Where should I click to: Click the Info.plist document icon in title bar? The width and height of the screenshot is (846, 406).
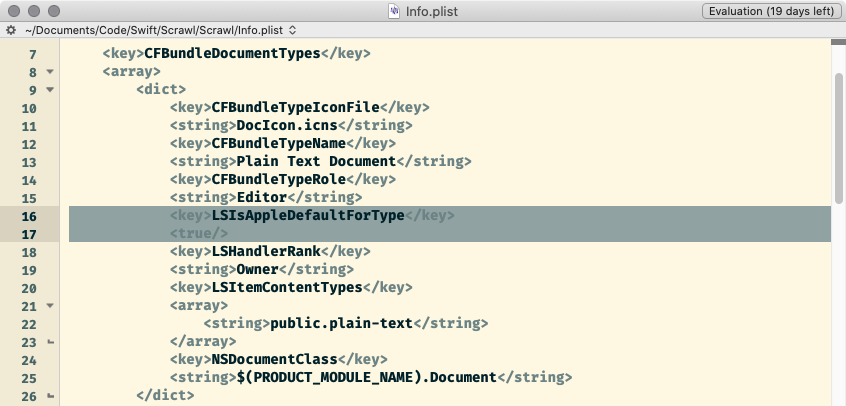pos(393,11)
